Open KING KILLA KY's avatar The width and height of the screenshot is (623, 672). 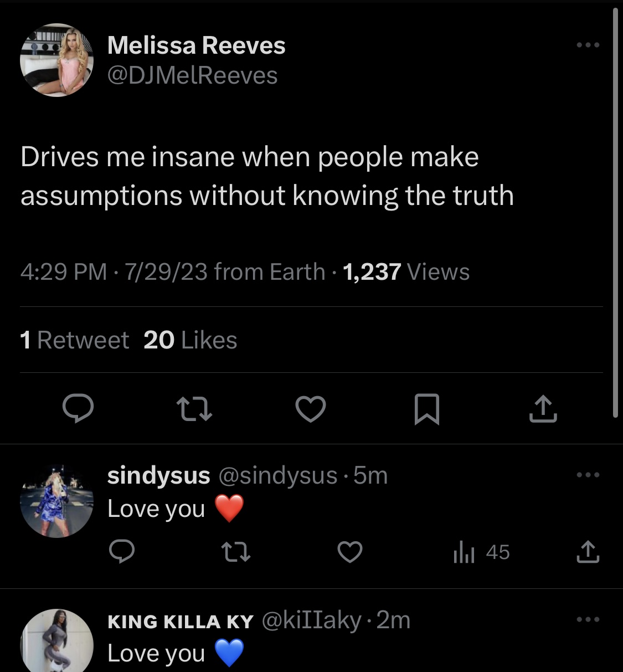click(x=56, y=640)
